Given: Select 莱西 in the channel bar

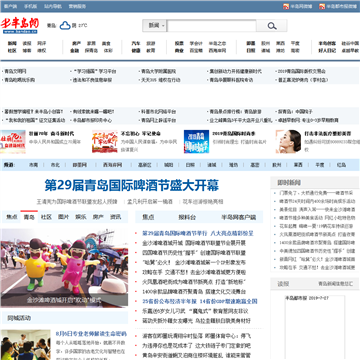Looking at the screenshot, I should pos(298,165).
